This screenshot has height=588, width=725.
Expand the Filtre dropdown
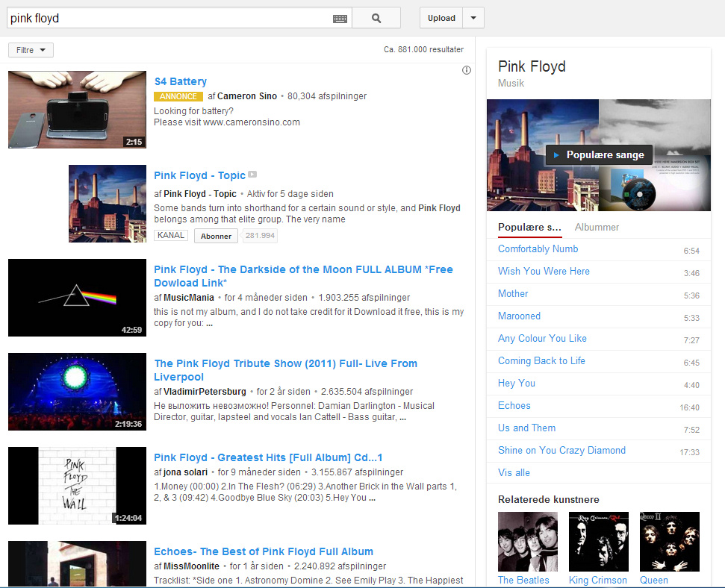(x=31, y=50)
